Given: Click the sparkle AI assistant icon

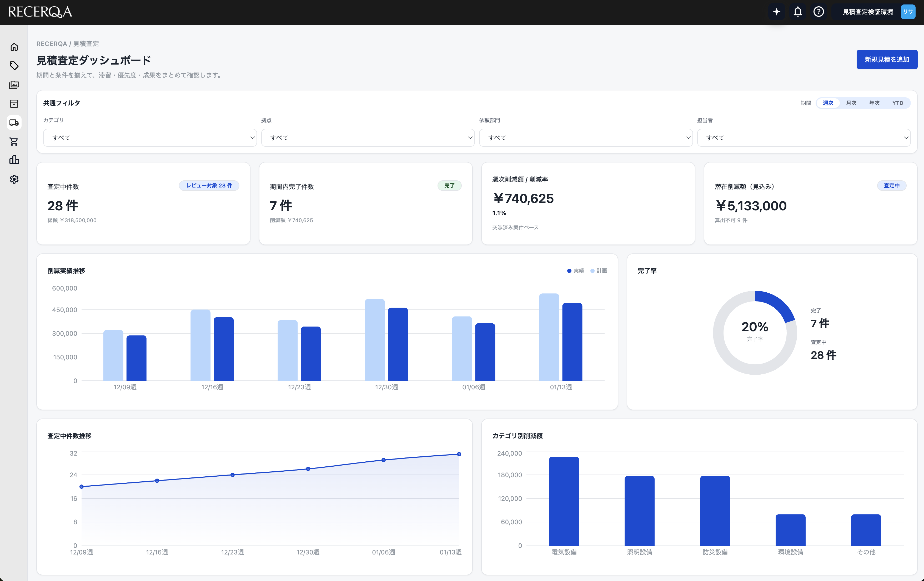Looking at the screenshot, I should [776, 12].
